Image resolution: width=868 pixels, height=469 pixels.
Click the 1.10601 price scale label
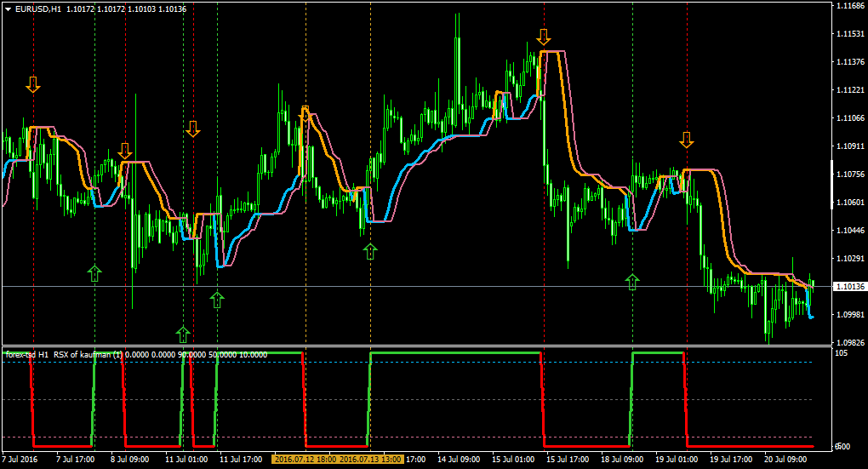pyautogui.click(x=851, y=202)
